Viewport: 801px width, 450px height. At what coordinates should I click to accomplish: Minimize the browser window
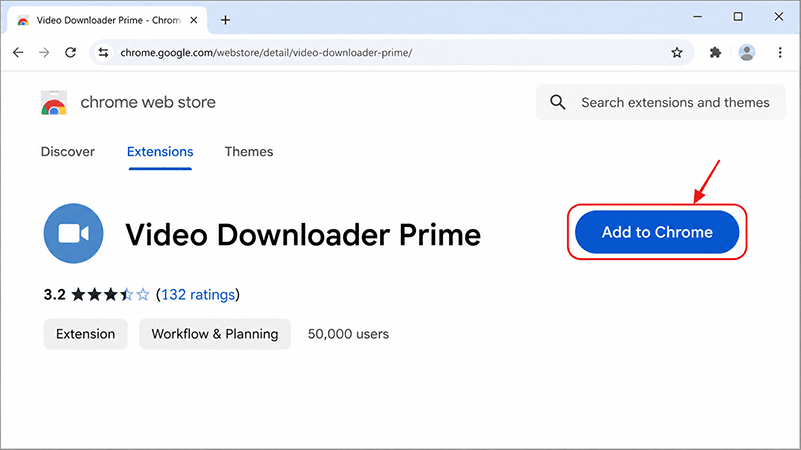(x=697, y=17)
